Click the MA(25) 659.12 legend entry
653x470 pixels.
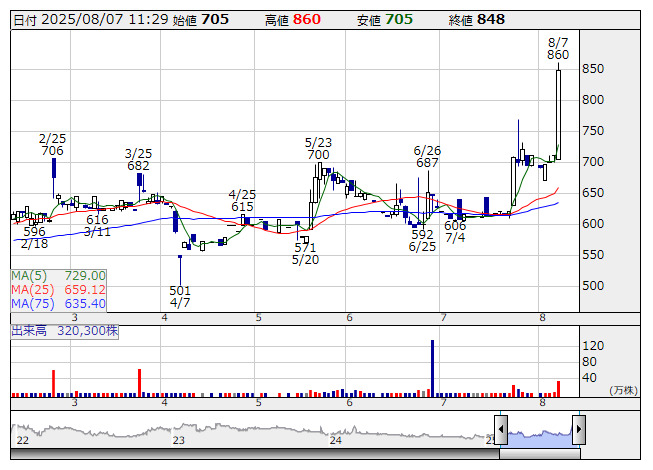tap(58, 289)
